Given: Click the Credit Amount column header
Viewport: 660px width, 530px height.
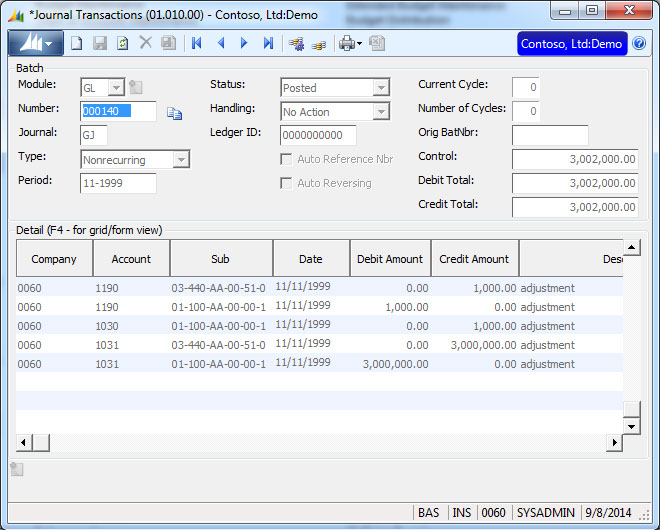Looking at the screenshot, I should [x=475, y=258].
